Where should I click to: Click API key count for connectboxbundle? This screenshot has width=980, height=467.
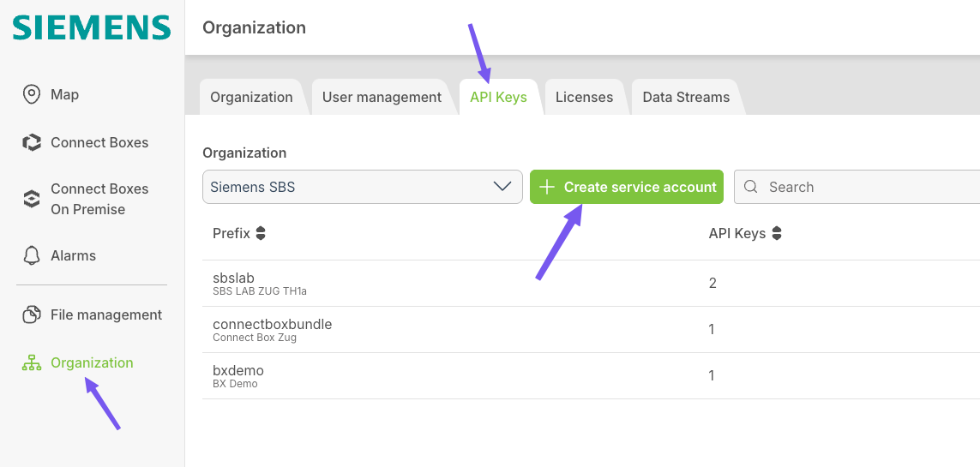click(x=712, y=330)
